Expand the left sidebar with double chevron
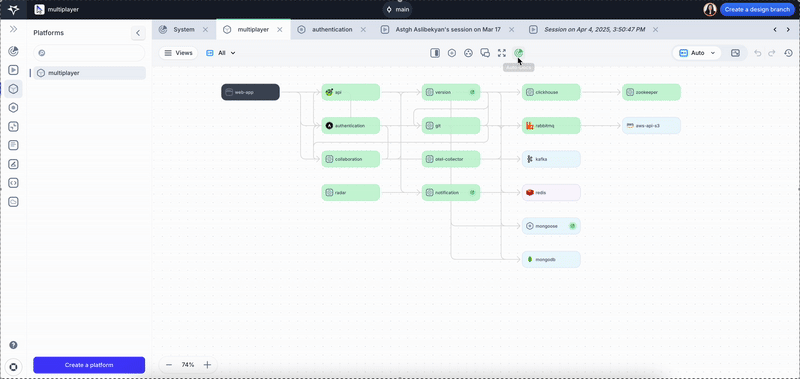Viewport: 800px width, 379px height. coord(14,30)
